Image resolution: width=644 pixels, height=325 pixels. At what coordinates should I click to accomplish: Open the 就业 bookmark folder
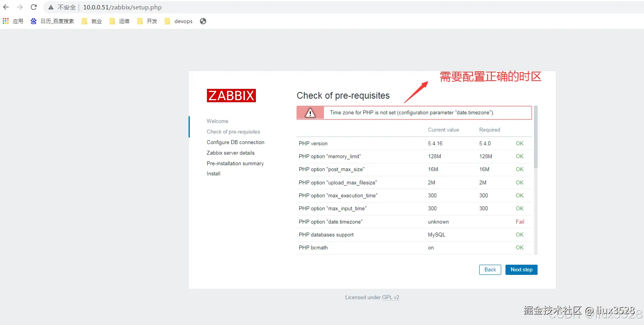(x=92, y=21)
